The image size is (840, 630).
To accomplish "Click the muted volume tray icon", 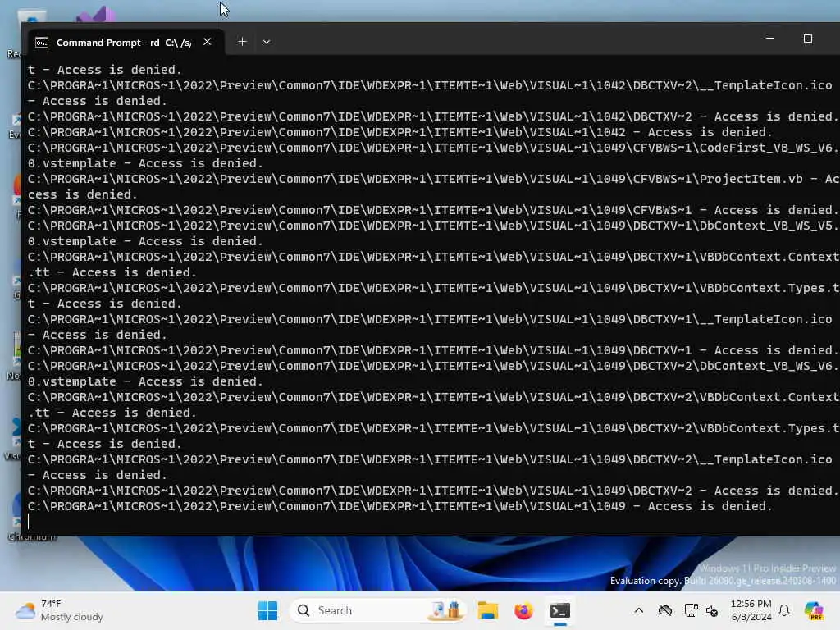I will point(712,610).
